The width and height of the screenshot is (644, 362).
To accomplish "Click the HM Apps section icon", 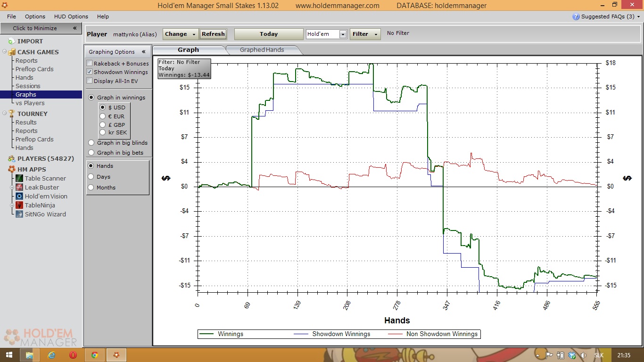I will 11,170.
